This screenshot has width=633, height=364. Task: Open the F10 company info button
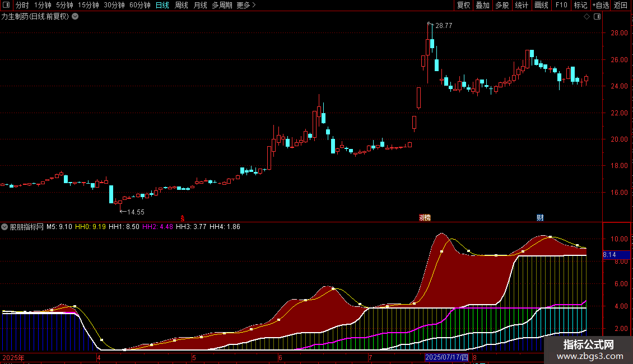click(561, 5)
